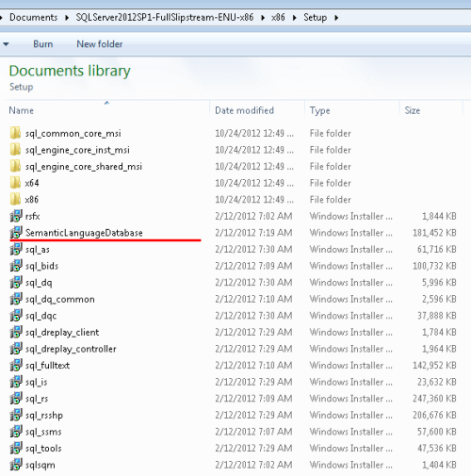
Task: Navigate to SQLServer2012SP1-FullSlipstream-ENU-x86 breadcrumb
Action: coord(165,17)
